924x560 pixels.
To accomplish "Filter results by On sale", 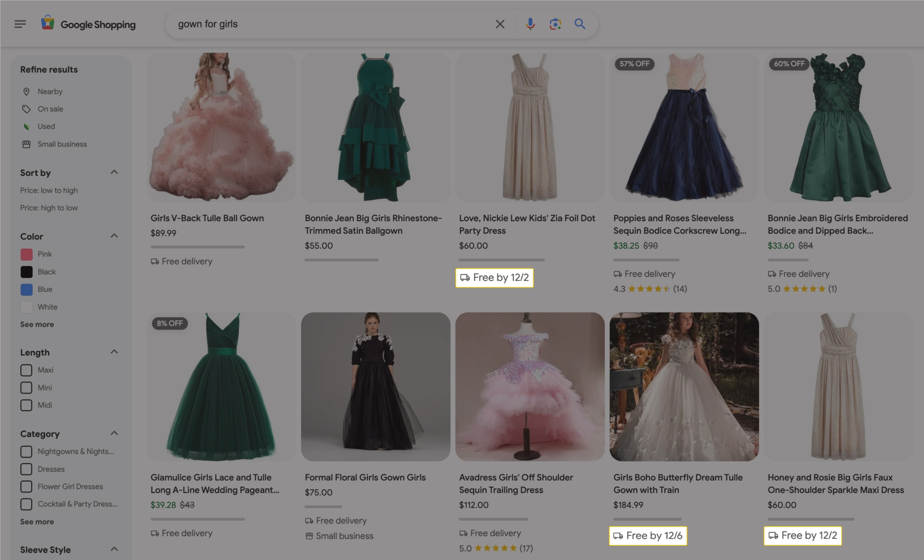I will point(50,109).
